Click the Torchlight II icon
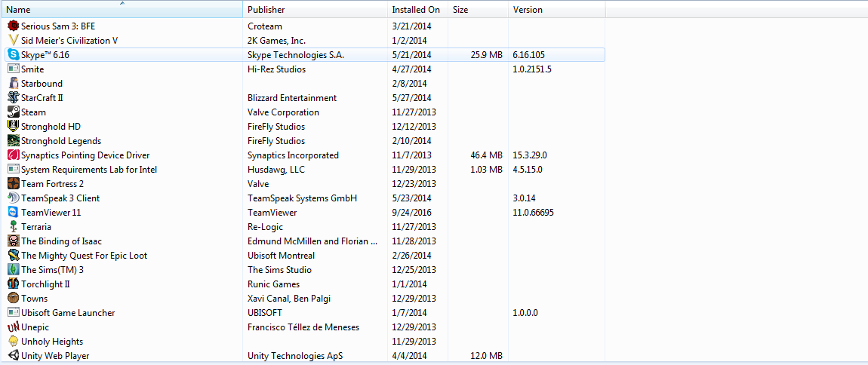Viewport: 868px width, 365px height. pos(14,284)
